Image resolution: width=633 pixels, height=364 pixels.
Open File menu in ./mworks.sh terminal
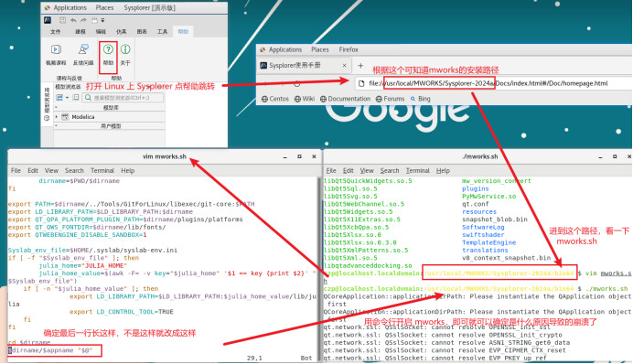[x=331, y=171]
